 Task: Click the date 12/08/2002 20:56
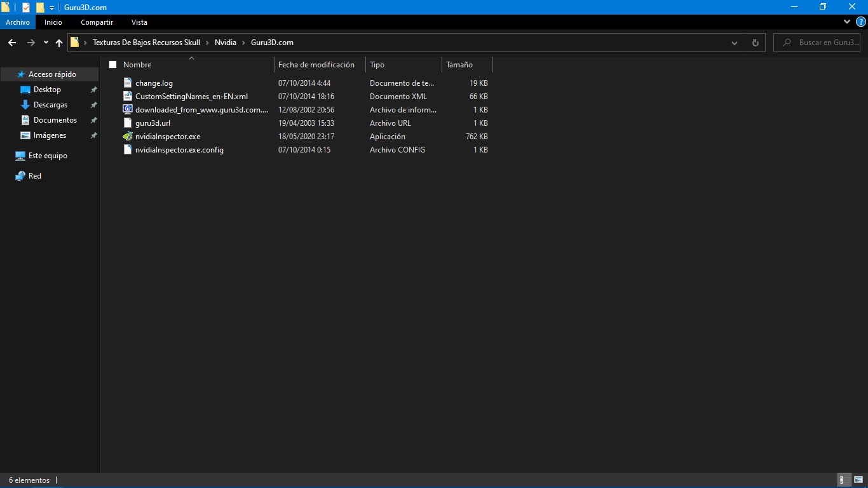tap(306, 110)
